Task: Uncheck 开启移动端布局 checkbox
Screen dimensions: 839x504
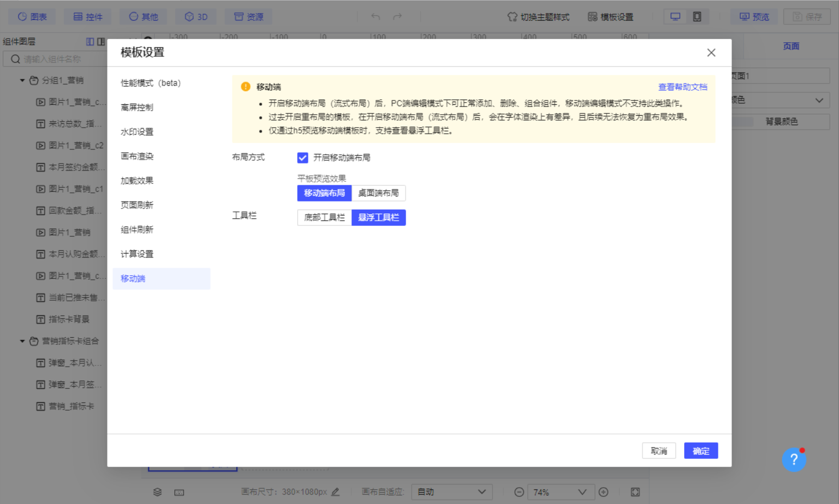Action: pos(303,157)
